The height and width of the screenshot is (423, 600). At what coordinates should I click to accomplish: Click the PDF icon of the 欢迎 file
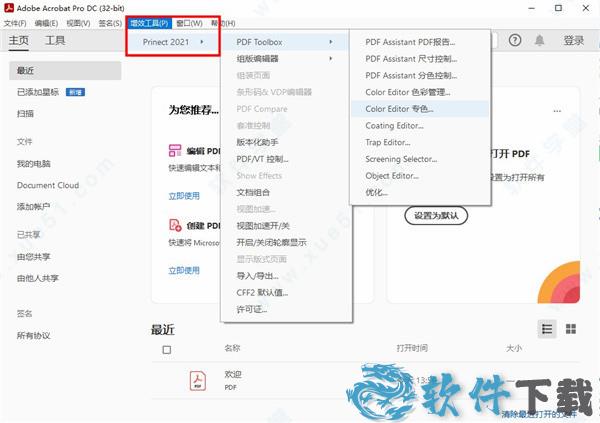point(198,381)
